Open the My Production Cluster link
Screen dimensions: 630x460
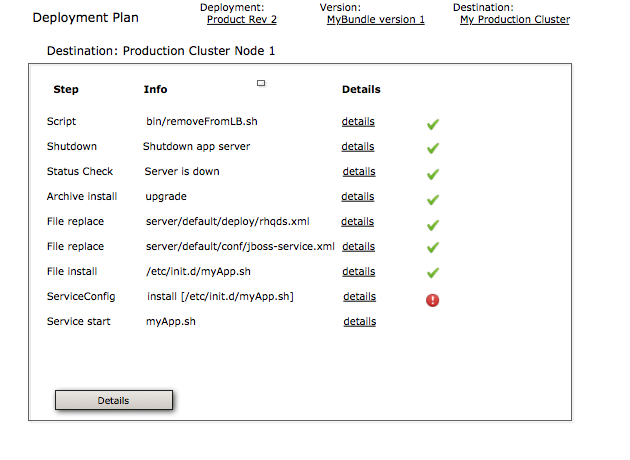515,19
